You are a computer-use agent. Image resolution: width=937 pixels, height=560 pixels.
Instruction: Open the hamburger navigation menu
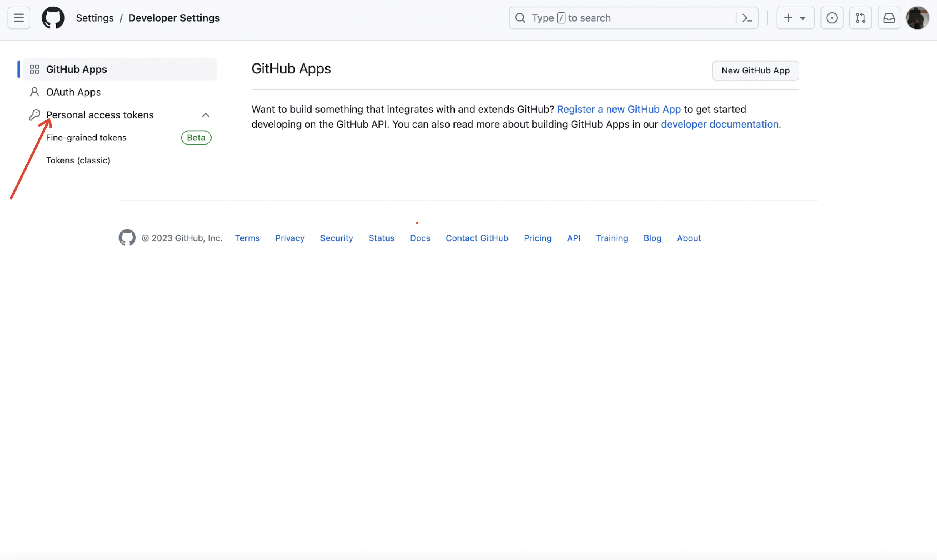[18, 18]
